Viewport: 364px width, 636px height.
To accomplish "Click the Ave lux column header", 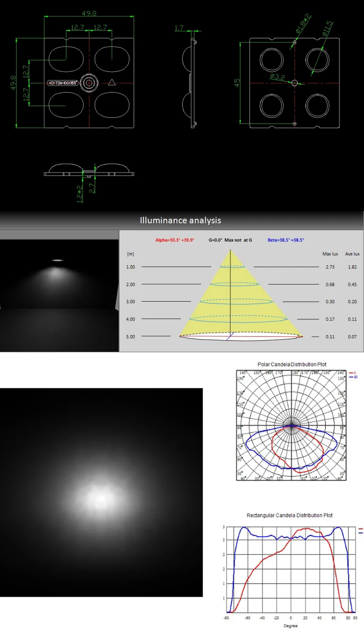I will tap(352, 254).
